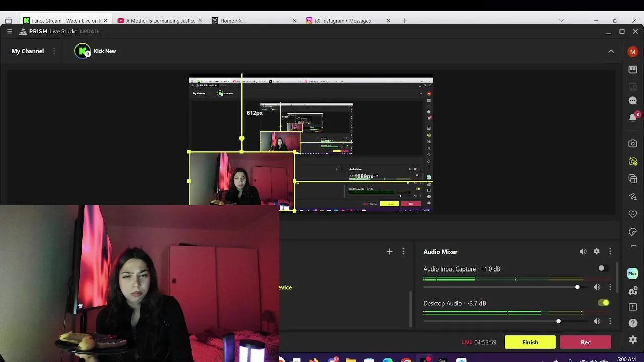Mute Desktop Audio speaker icon

coord(596,321)
